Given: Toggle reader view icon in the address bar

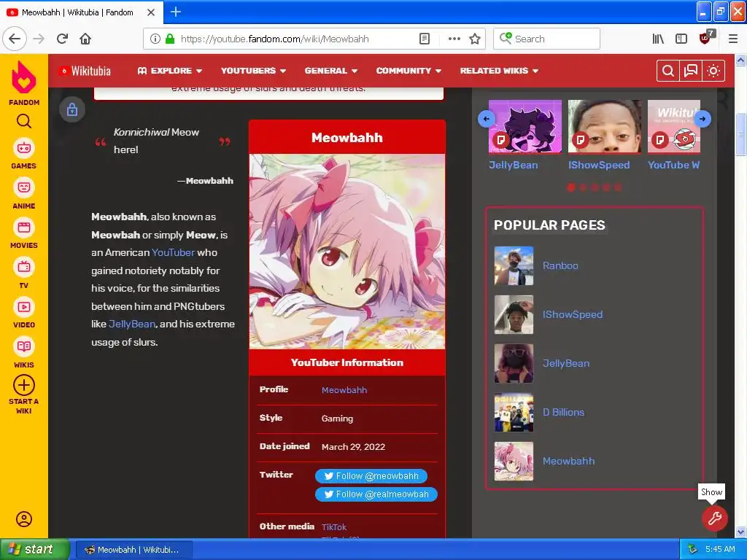Looking at the screenshot, I should (x=425, y=39).
